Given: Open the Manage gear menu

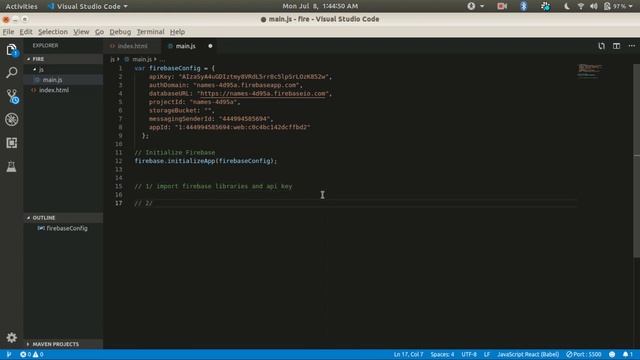Looking at the screenshot, I should tap(11, 337).
